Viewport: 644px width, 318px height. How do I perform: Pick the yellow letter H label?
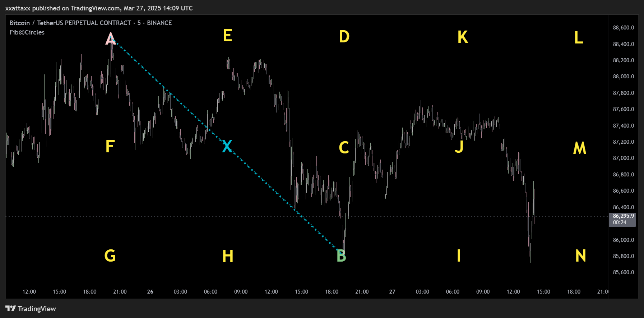[228, 257]
